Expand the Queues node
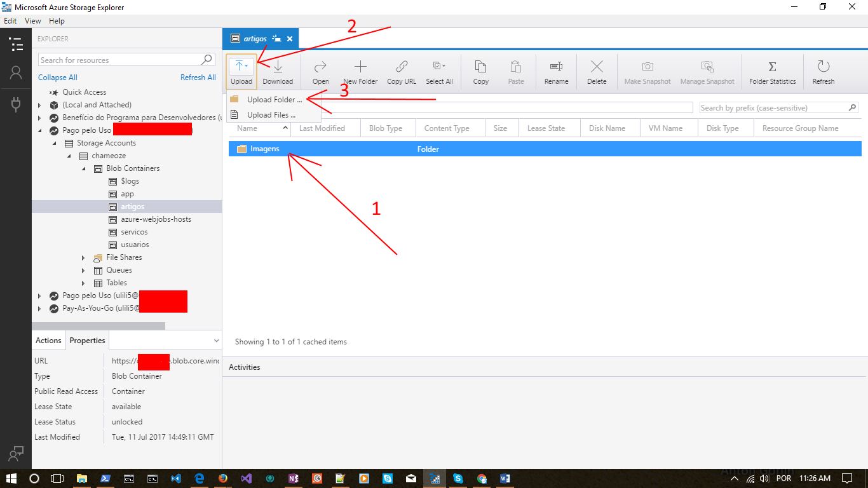The width and height of the screenshot is (868, 488). (x=83, y=270)
